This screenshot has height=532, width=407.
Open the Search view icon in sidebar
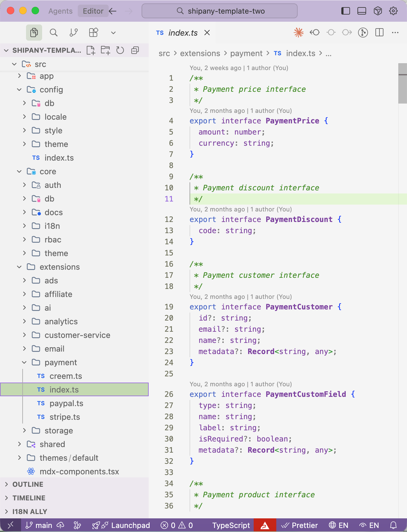[x=54, y=33]
